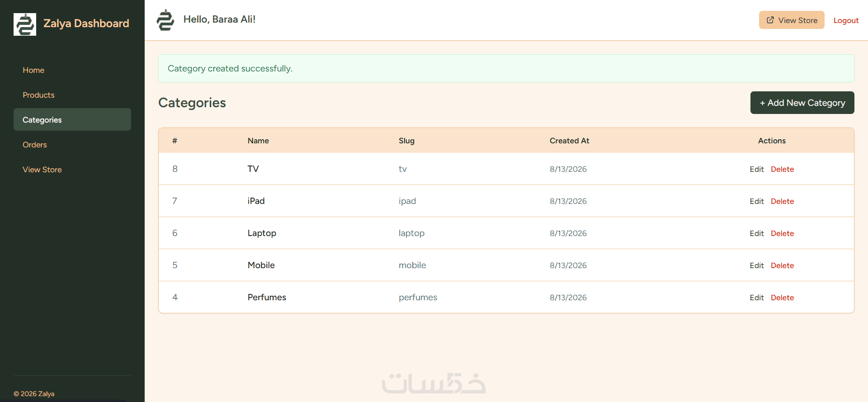Viewport: 868px width, 402px height.
Task: Edit the Mobile category
Action: [756, 265]
